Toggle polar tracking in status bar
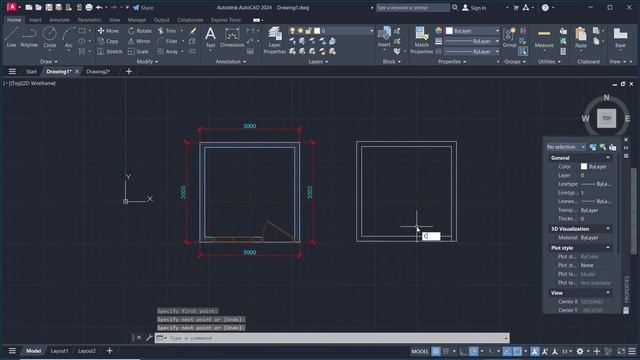 click(473, 351)
